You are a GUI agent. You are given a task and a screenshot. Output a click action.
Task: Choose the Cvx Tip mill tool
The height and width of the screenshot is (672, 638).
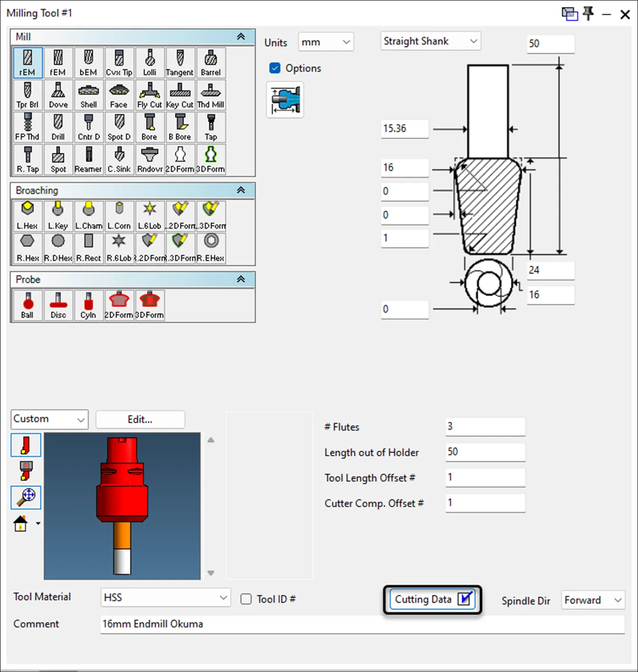119,63
